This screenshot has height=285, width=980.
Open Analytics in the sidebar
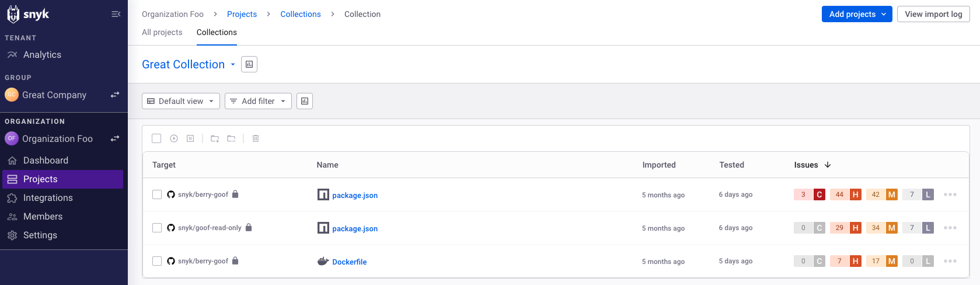[x=42, y=54]
